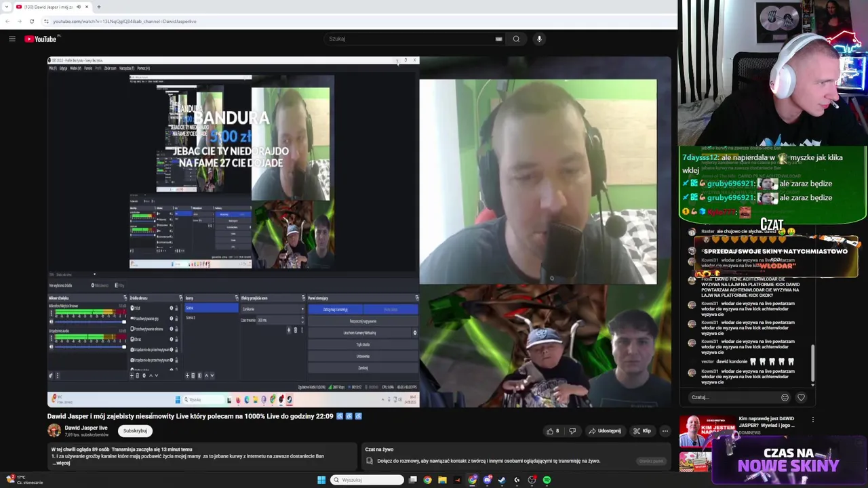
Task: Delete selected source in OBS sources panel
Action: (138, 375)
